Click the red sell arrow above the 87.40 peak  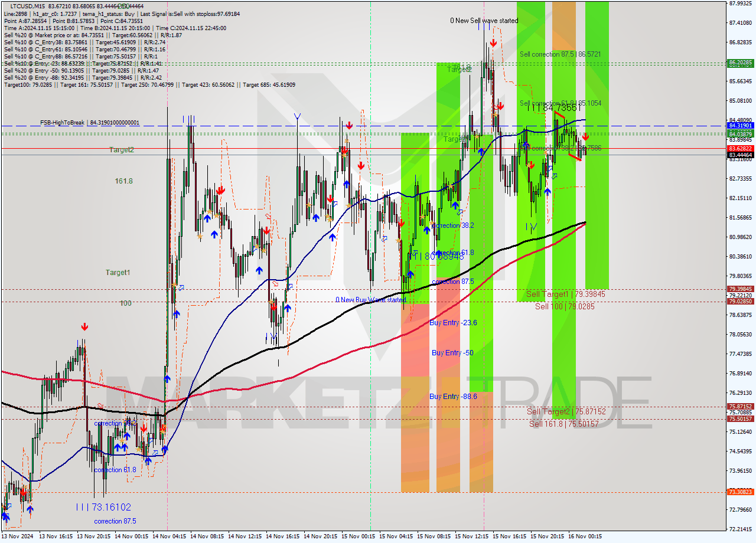click(493, 43)
